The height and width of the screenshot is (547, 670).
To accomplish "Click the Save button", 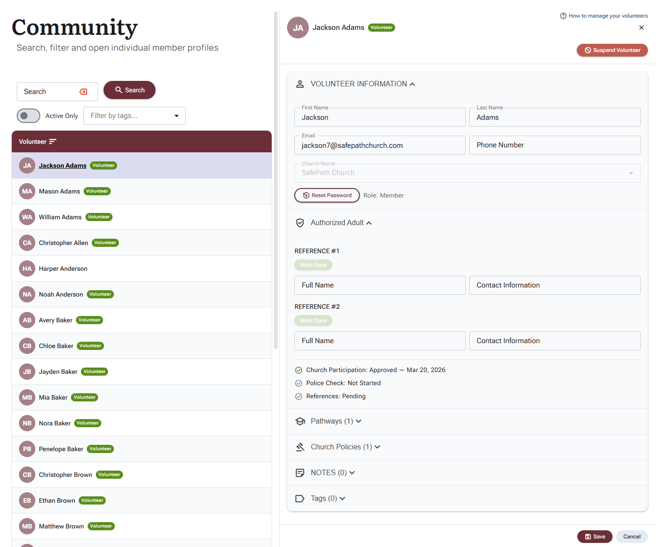I will tap(594, 537).
